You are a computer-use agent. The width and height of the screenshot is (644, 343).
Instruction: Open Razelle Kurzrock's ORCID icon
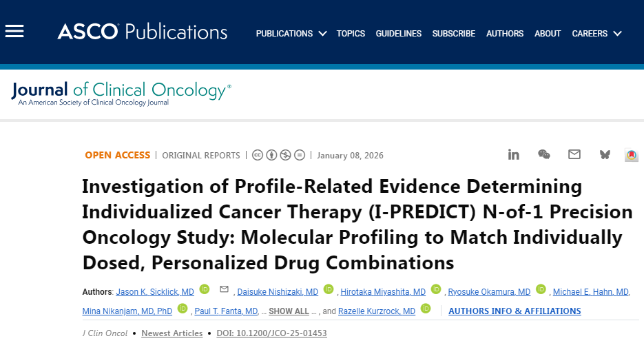tap(426, 309)
